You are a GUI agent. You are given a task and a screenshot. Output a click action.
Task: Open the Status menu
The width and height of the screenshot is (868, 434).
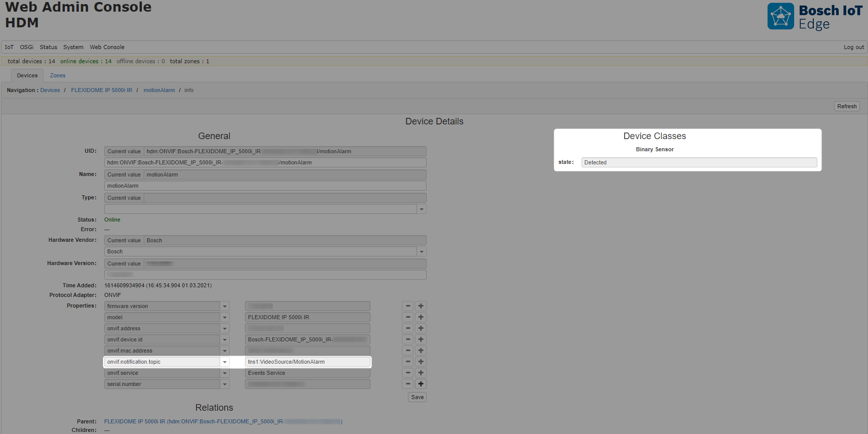click(49, 47)
